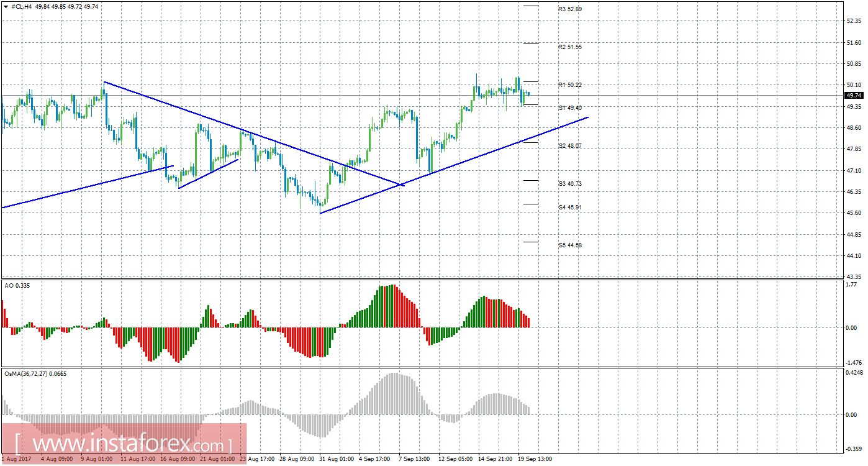Open the www.instaforex.com watermark link
868x466 pixels.
click(x=123, y=445)
